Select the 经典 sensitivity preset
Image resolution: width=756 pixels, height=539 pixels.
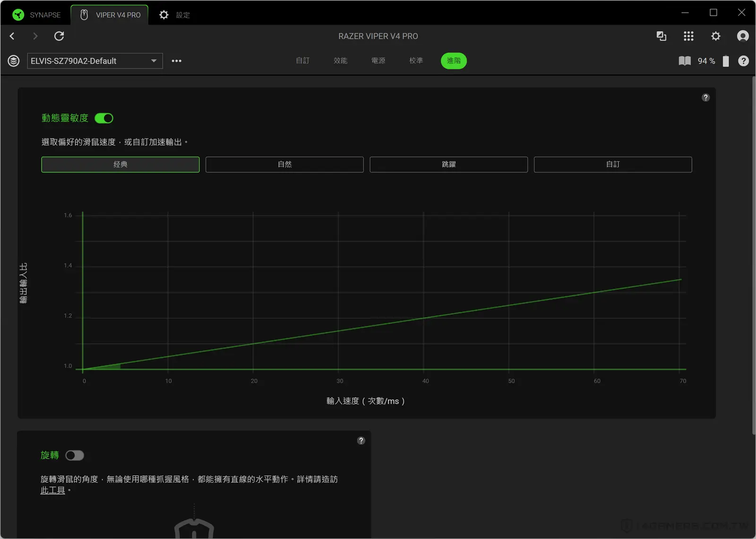pos(120,165)
